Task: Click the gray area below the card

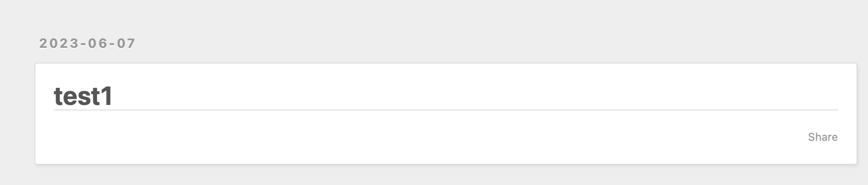Action: (x=434, y=175)
